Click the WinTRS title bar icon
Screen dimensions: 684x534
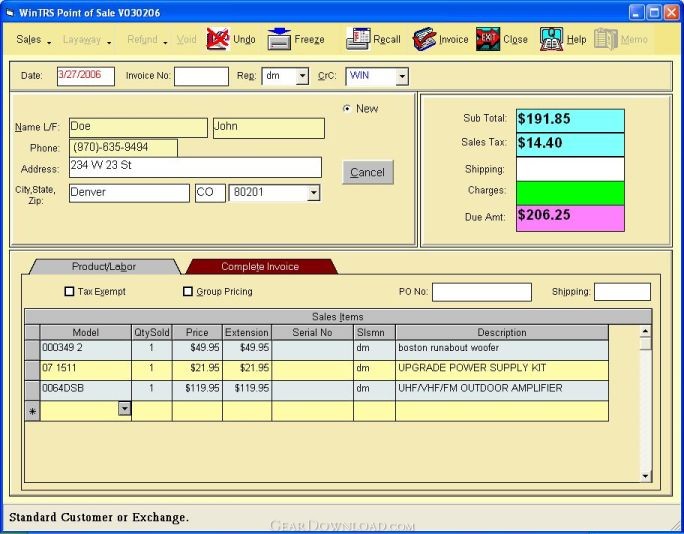[10, 12]
